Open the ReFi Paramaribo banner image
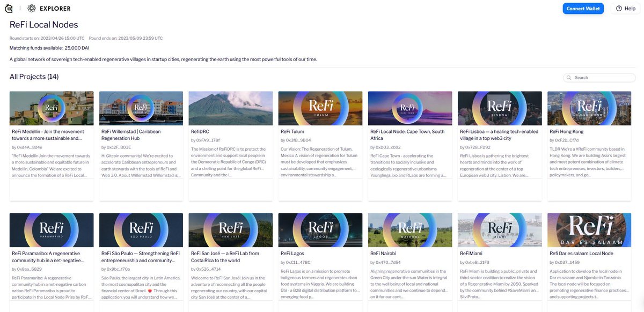 52,231
